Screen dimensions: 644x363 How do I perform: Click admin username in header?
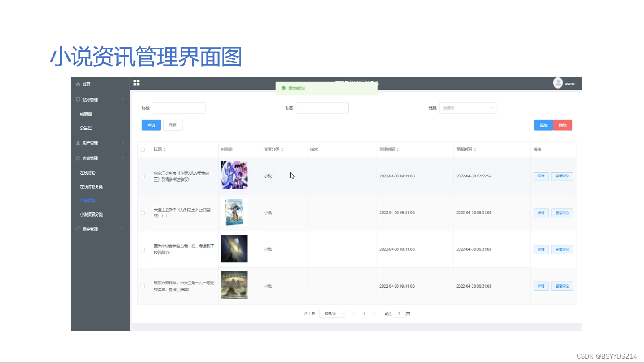[x=570, y=84]
